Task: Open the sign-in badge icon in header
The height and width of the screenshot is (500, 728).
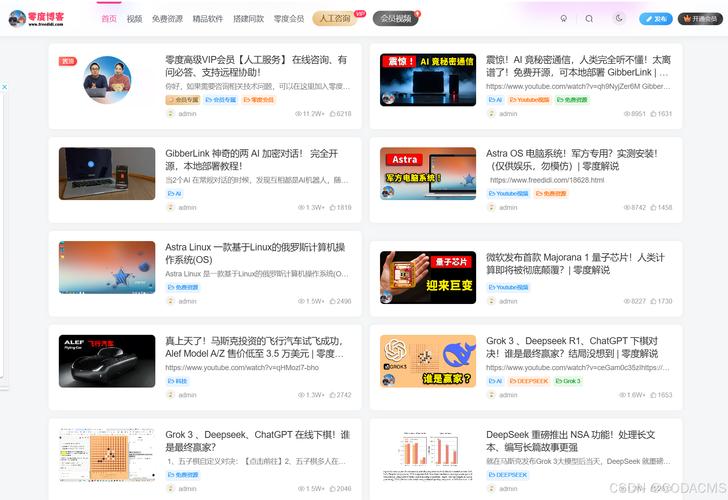Action: click(564, 19)
